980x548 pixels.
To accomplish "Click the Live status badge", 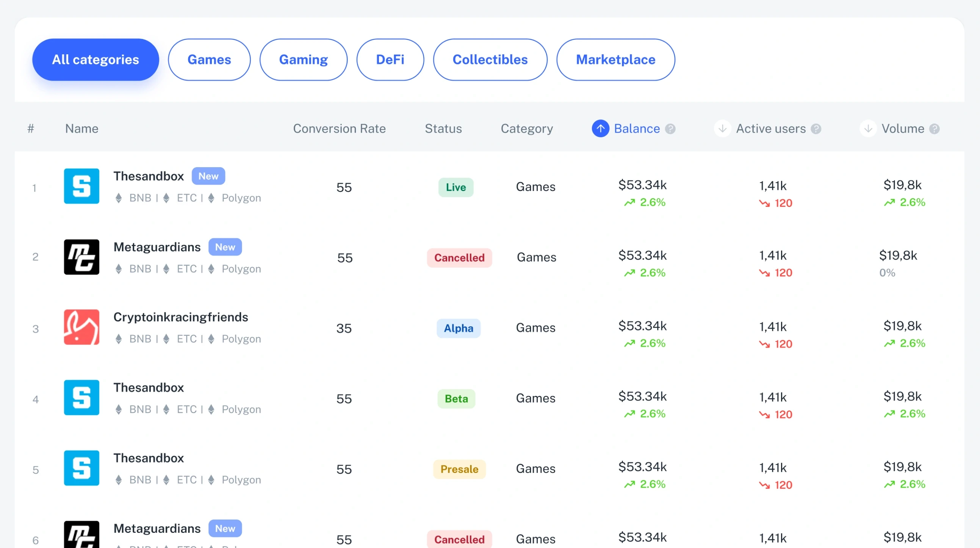I will tap(456, 187).
